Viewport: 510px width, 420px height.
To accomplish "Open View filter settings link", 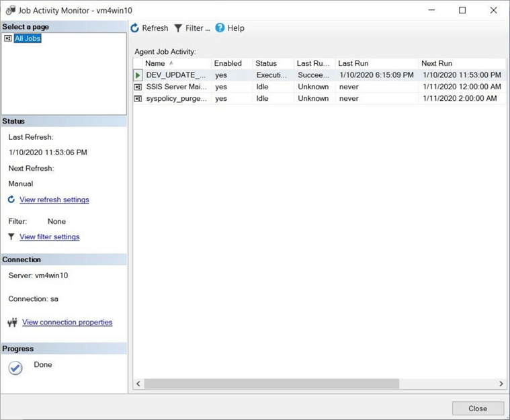I will click(49, 237).
